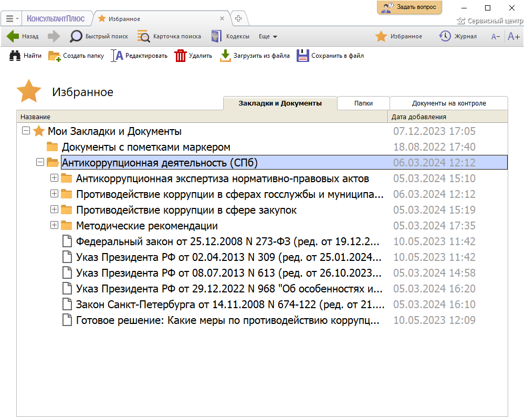Click Назад button label

pos(30,37)
